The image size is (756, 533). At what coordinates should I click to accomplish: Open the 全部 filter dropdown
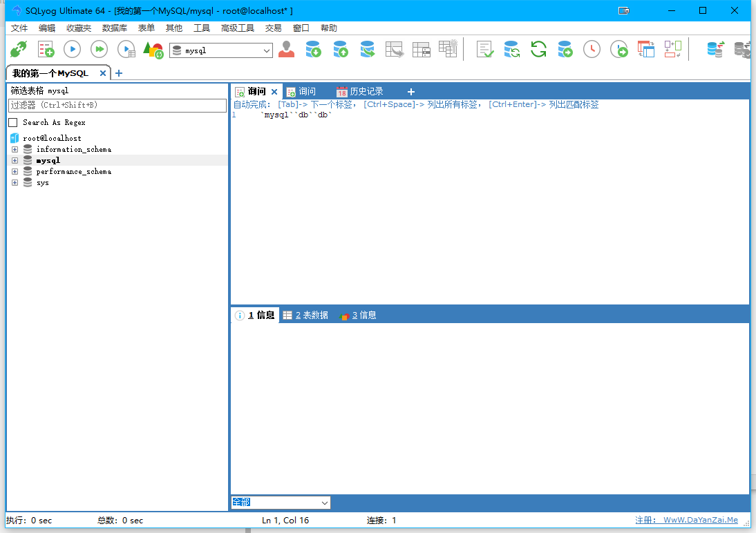(x=281, y=503)
